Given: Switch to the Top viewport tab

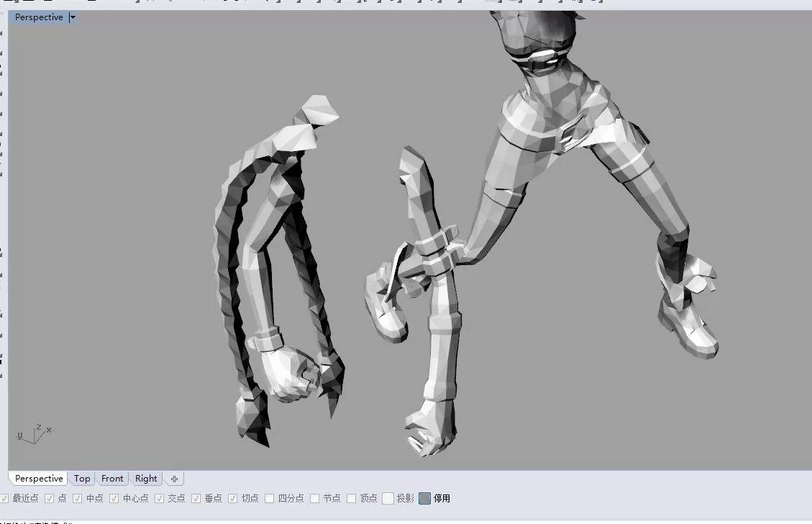Looking at the screenshot, I should 81,478.
